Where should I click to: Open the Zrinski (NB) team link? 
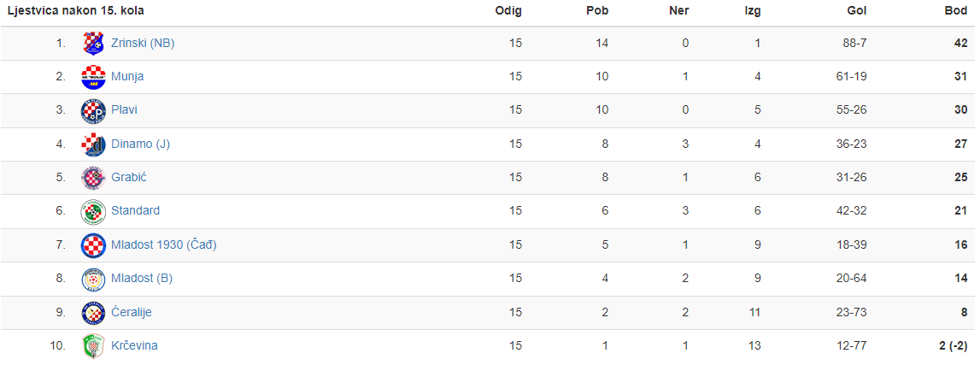pyautogui.click(x=143, y=43)
